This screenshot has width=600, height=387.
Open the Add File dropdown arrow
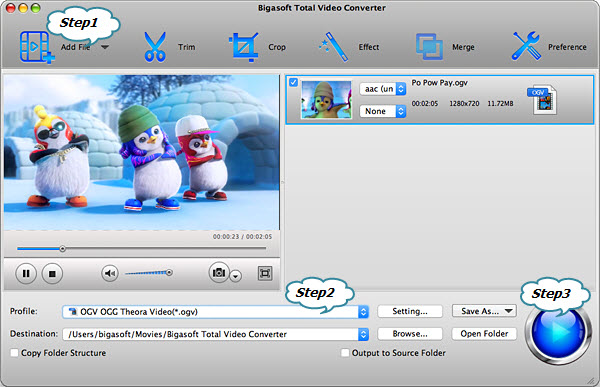[x=105, y=47]
